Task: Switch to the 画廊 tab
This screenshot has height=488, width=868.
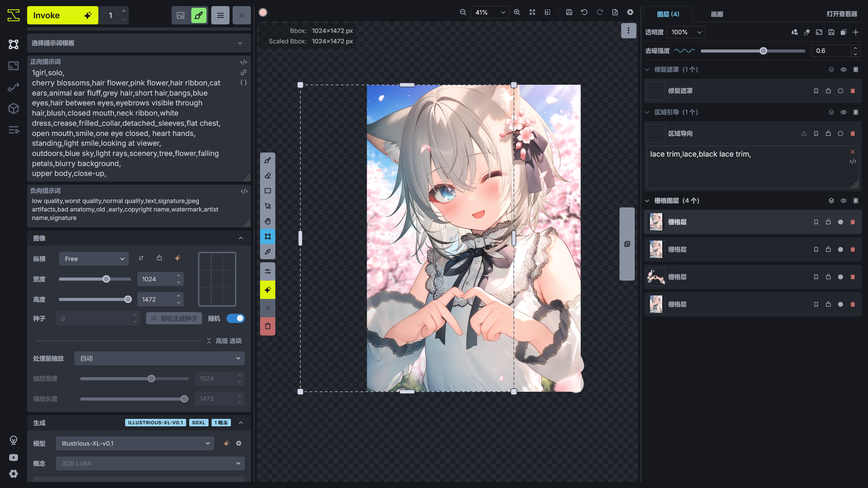Action: [x=717, y=14]
